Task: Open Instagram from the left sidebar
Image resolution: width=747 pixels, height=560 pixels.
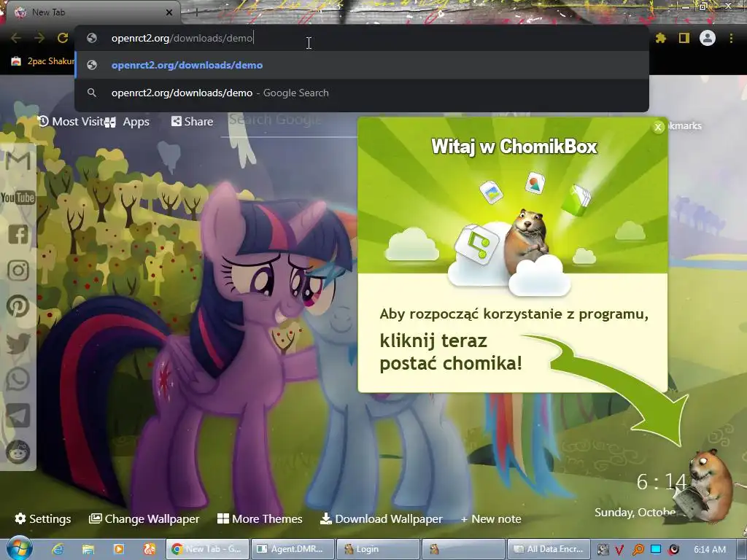Action: point(18,270)
